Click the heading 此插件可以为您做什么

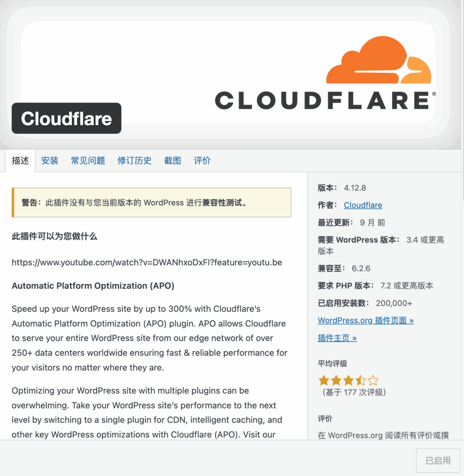pyautogui.click(x=54, y=236)
